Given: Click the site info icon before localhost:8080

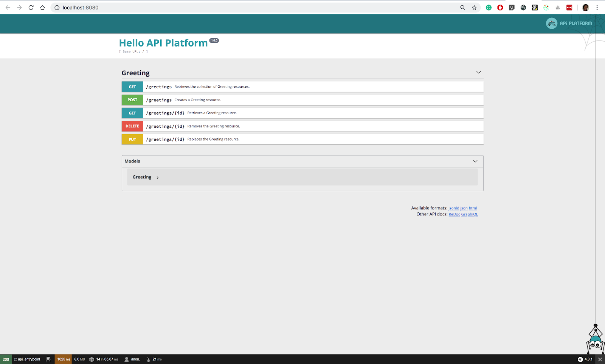Looking at the screenshot, I should (x=57, y=8).
